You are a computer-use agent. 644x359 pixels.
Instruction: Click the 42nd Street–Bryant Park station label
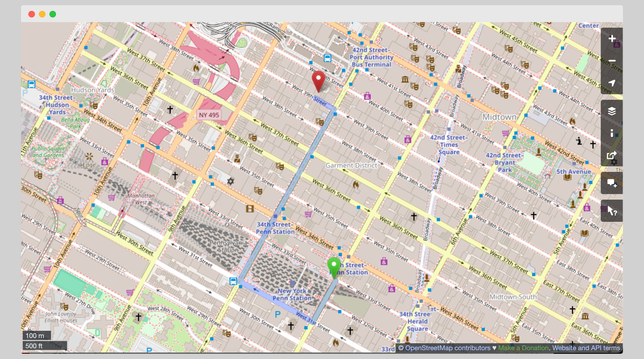505,162
